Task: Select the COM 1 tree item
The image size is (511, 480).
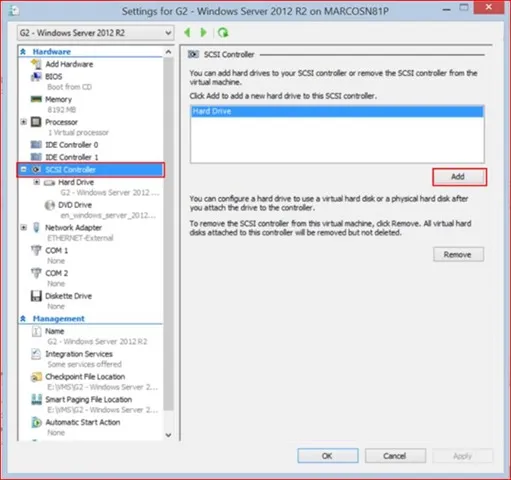Action: pos(57,250)
